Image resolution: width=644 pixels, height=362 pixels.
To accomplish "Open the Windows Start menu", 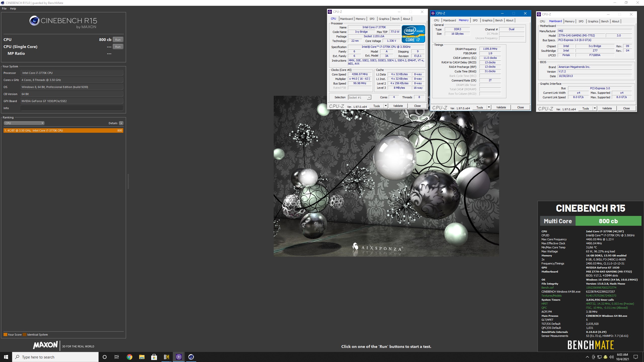I will click(6, 357).
